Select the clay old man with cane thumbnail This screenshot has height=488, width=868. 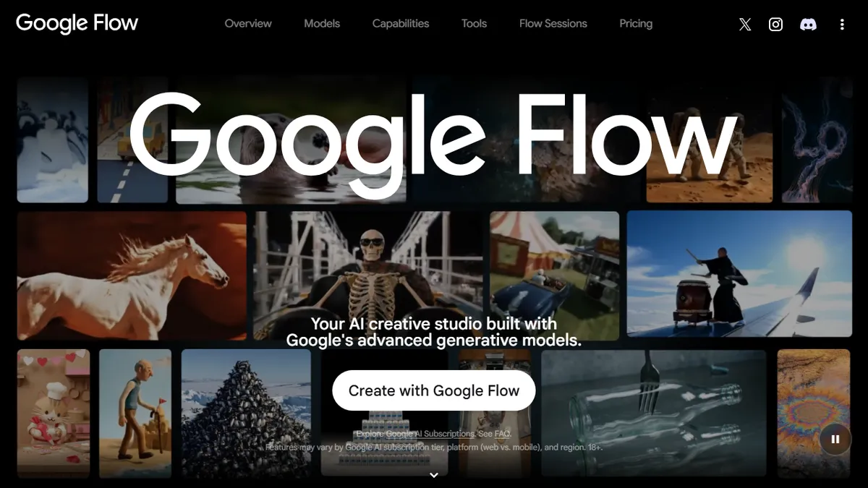[135, 414]
